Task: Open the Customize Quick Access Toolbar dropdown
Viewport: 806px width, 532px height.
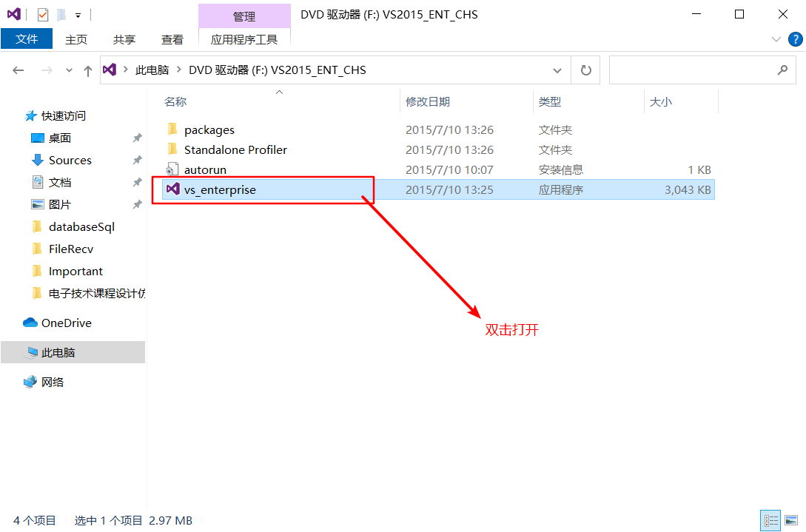Action: click(x=78, y=16)
